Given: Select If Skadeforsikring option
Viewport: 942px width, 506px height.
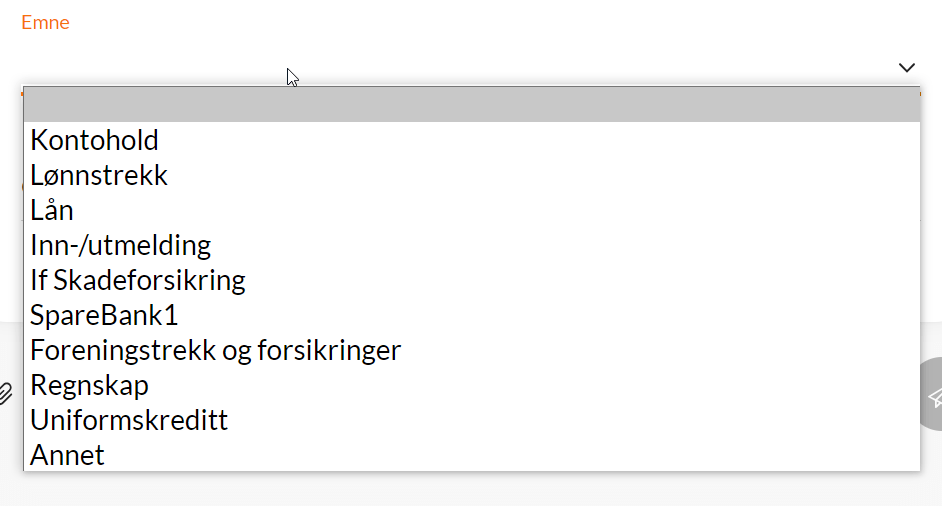Looking at the screenshot, I should (138, 280).
